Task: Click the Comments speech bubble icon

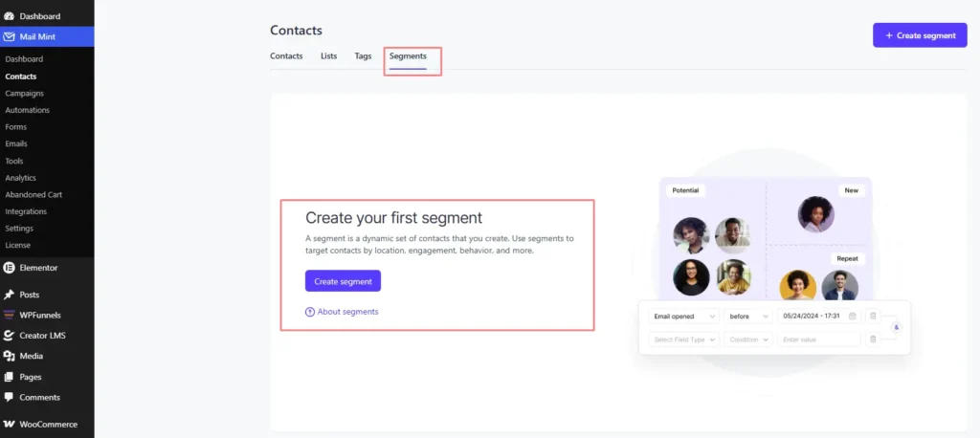Action: pos(9,398)
